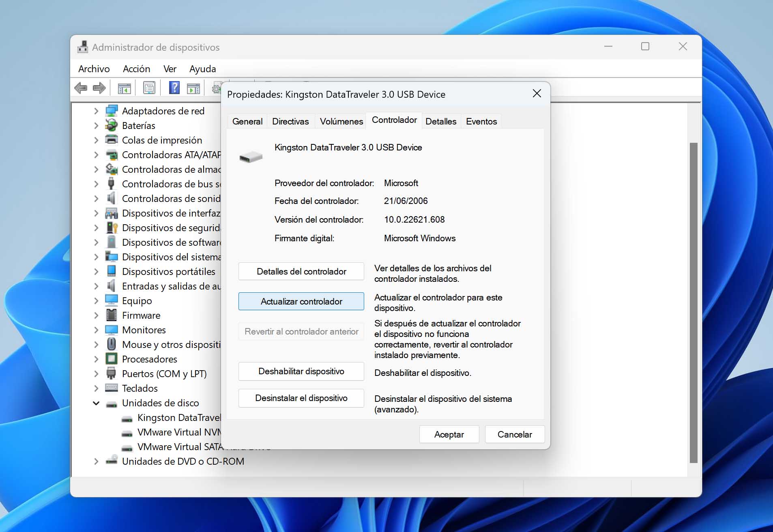Select VMware Virtual NVMe disk entry
The width and height of the screenshot is (773, 532).
pos(179,432)
